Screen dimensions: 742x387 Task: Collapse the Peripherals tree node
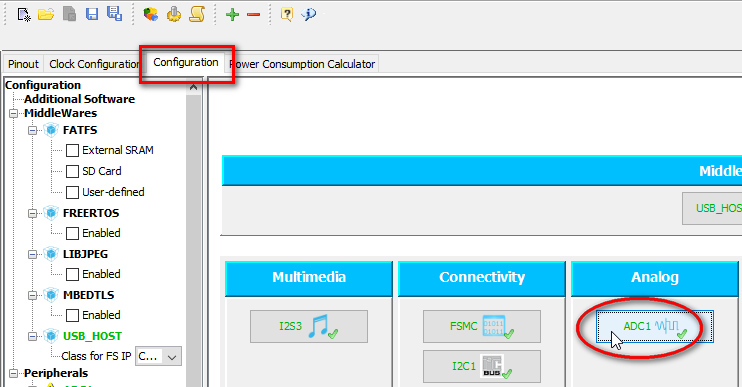(13, 374)
